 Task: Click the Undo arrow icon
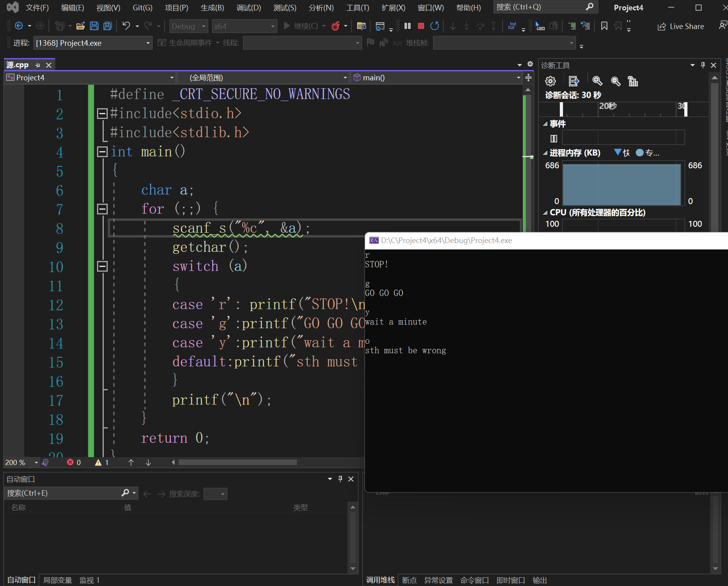coord(126,26)
